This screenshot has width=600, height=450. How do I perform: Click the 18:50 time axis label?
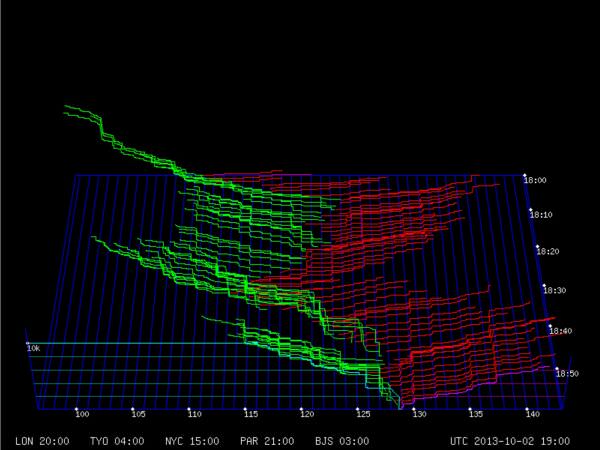click(x=567, y=373)
